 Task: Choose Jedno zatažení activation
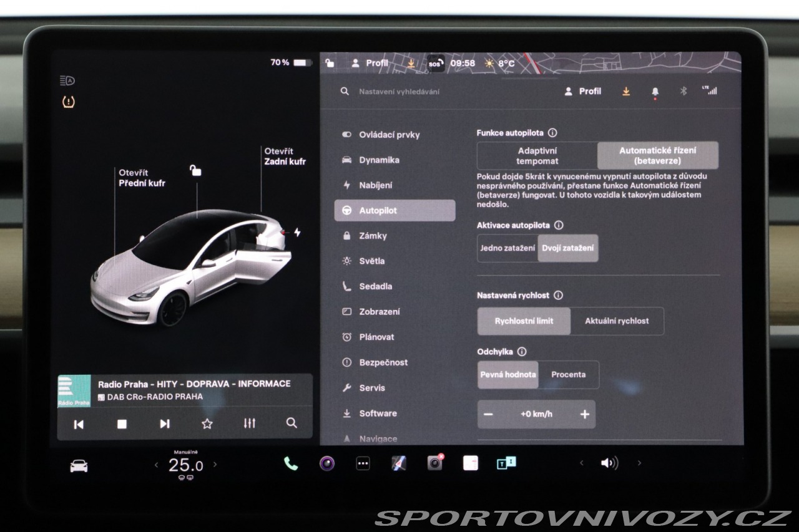click(x=507, y=248)
